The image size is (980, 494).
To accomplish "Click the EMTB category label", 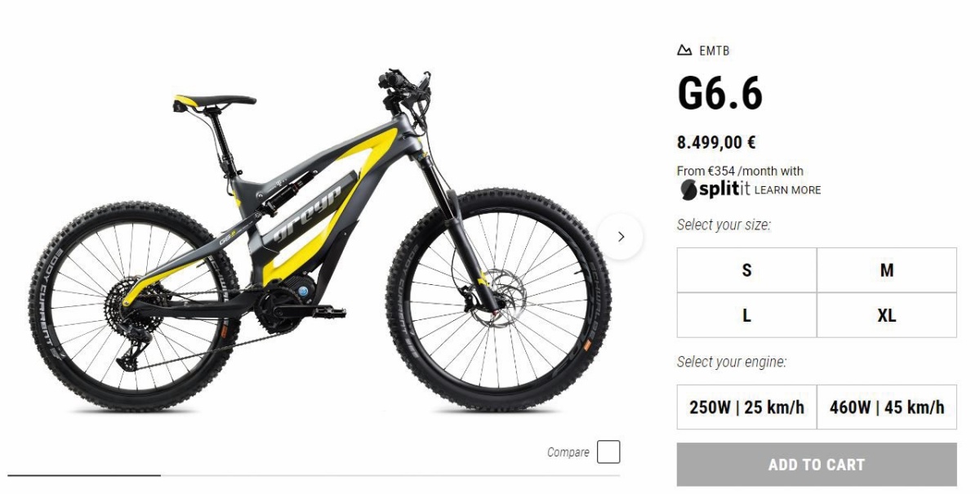I will (714, 51).
